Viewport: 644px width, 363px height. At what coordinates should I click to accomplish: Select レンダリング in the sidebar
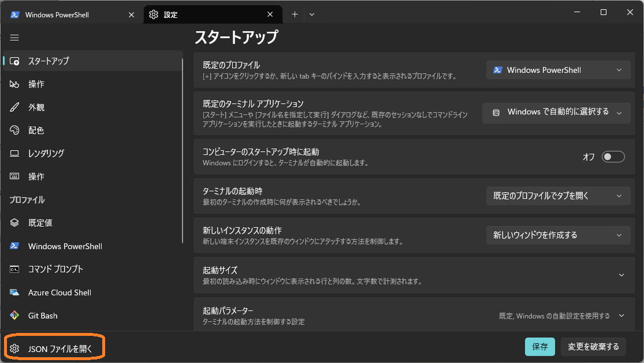tap(93, 153)
